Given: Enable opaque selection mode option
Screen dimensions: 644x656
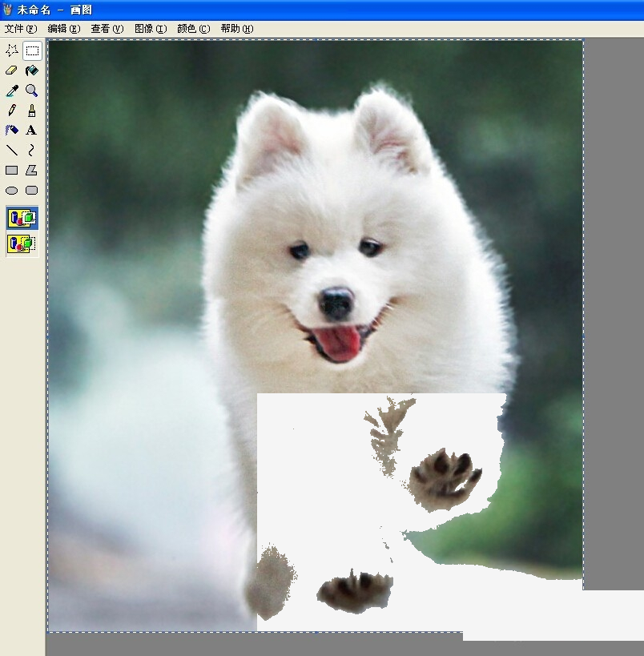Looking at the screenshot, I should pos(22,218).
